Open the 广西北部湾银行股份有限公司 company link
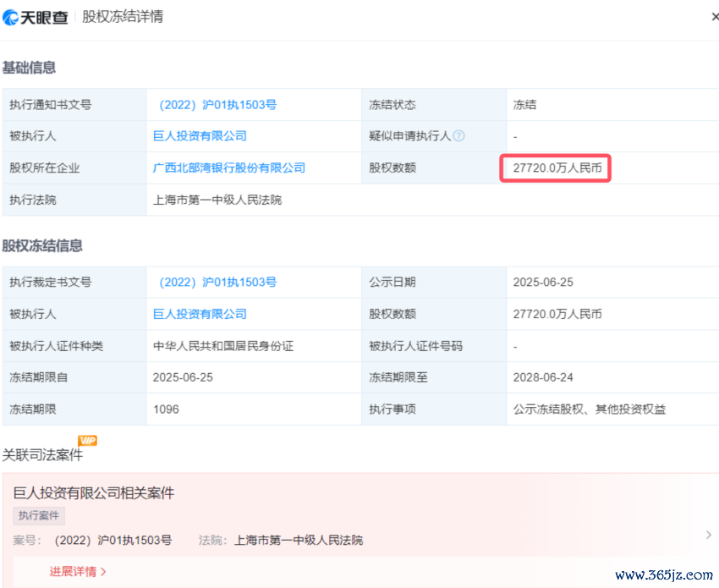This screenshot has width=719, height=588. pos(229,168)
